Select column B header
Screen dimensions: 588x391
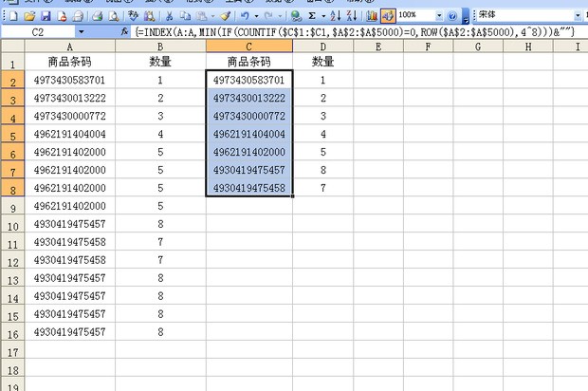(x=160, y=47)
